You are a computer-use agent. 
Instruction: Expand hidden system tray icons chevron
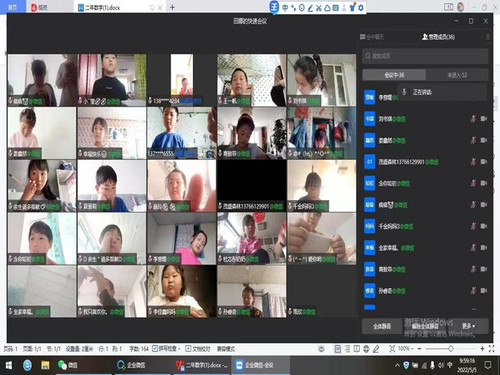tap(397, 365)
